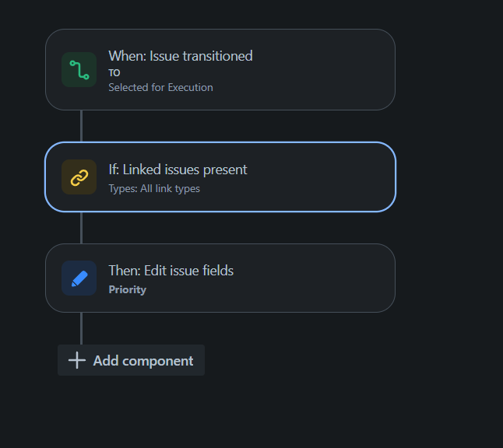Click the "Types: All link types" subtitle

point(154,188)
